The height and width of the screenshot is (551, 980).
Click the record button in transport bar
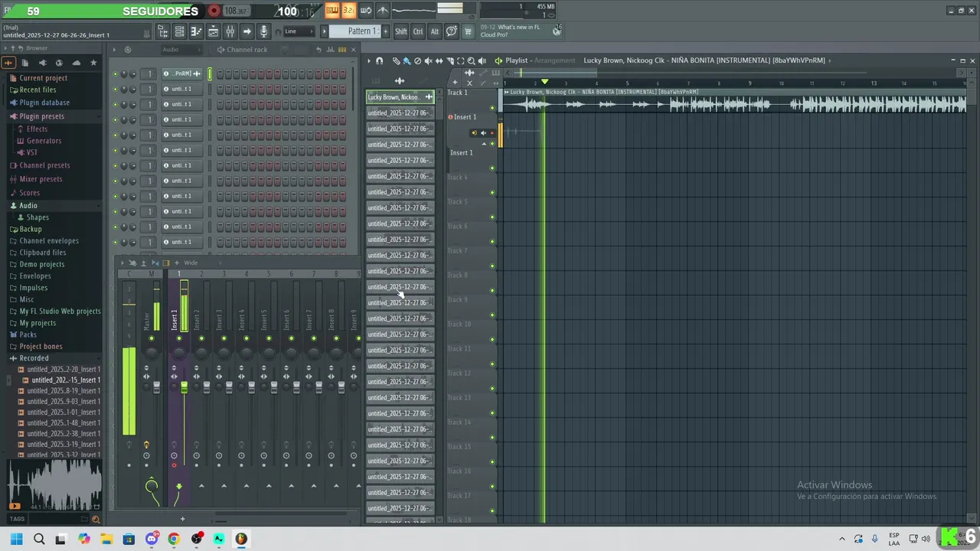point(214,11)
